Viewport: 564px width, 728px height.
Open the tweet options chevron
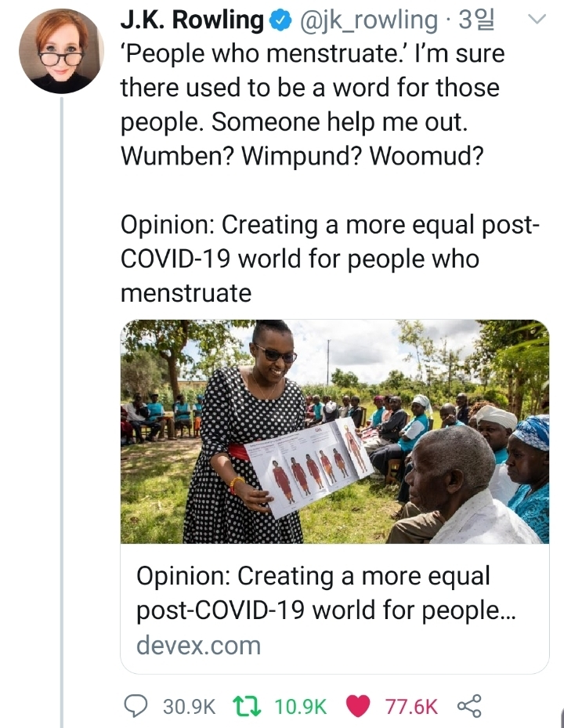tap(537, 19)
